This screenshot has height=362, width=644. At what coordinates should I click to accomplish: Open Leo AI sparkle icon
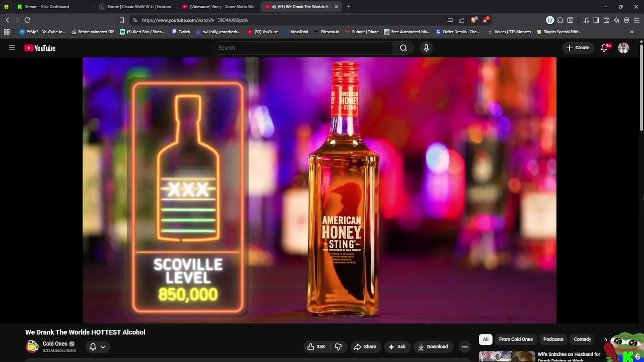tap(616, 20)
